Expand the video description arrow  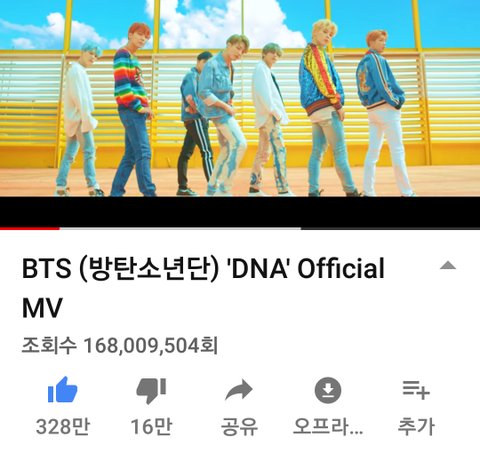click(448, 265)
